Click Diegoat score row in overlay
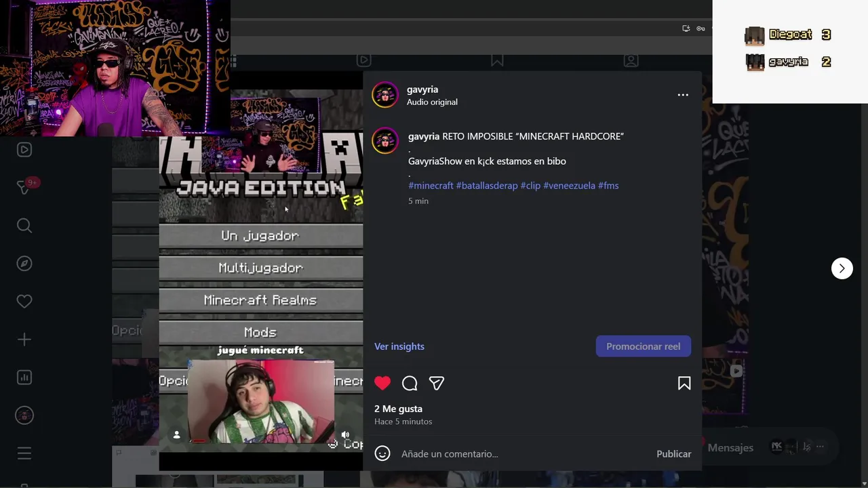The image size is (868, 488). point(788,35)
